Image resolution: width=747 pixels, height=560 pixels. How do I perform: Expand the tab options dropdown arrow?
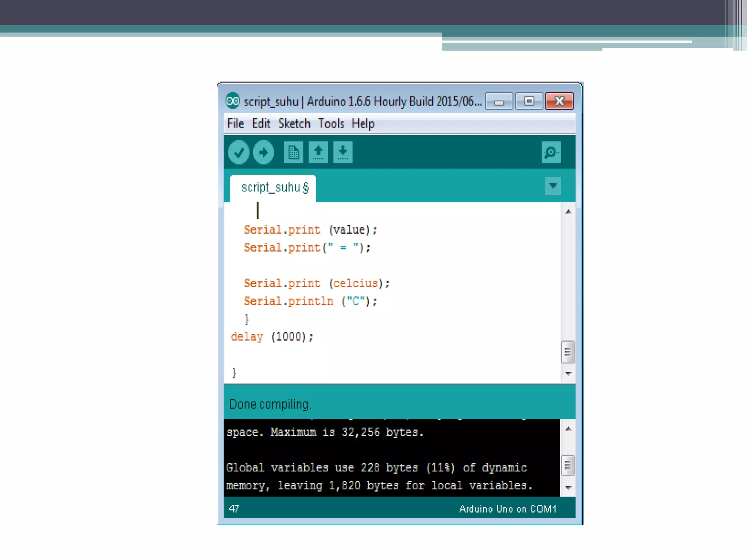553,186
